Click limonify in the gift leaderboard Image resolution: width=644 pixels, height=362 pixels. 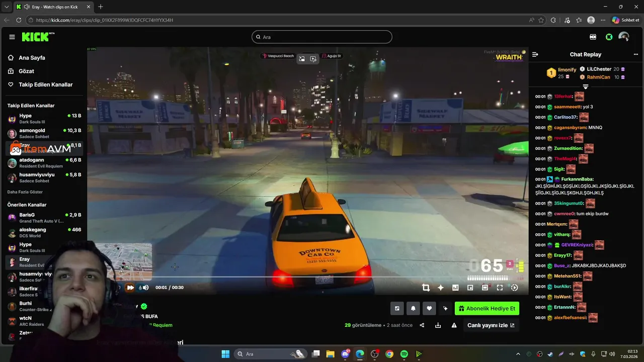[x=567, y=70]
